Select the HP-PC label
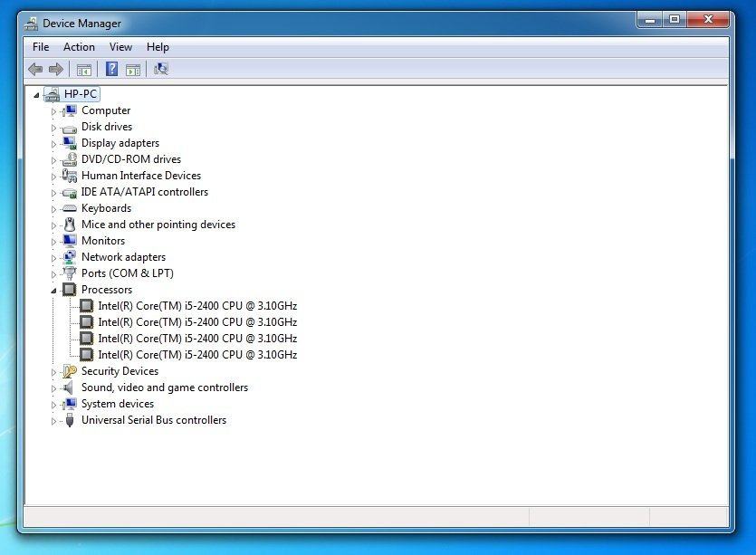Screen dimensions: 756x555 pyautogui.click(x=81, y=94)
